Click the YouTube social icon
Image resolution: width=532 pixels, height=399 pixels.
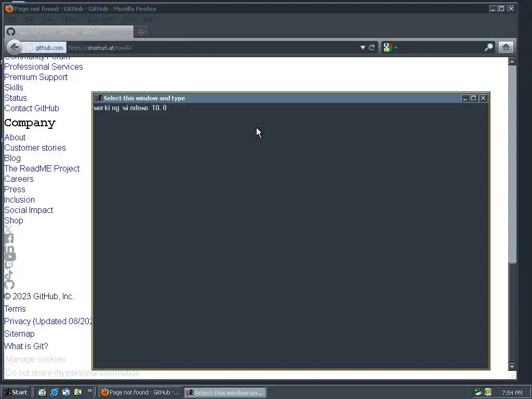tap(10, 257)
